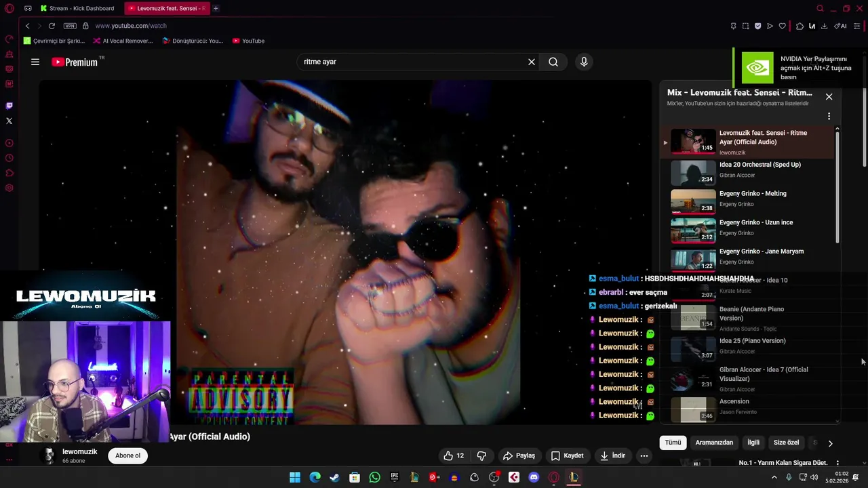
Task: Open Opera snapshot capture tool
Action: click(745, 26)
